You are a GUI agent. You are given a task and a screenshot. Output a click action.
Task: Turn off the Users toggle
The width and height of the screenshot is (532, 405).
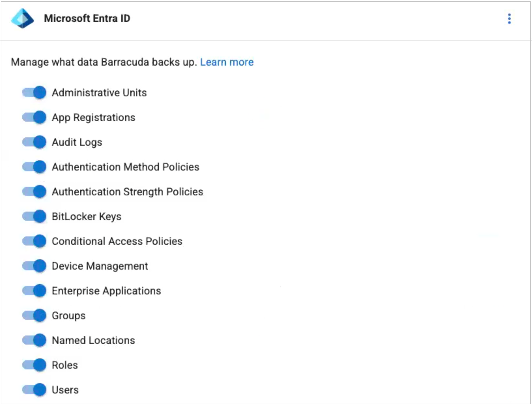pyautogui.click(x=34, y=390)
